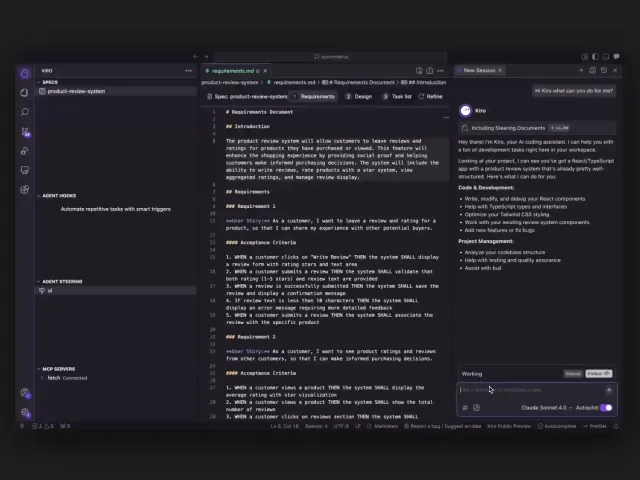The image size is (640, 480).
Task: Open the task list icon in chat header
Action: coord(593,70)
